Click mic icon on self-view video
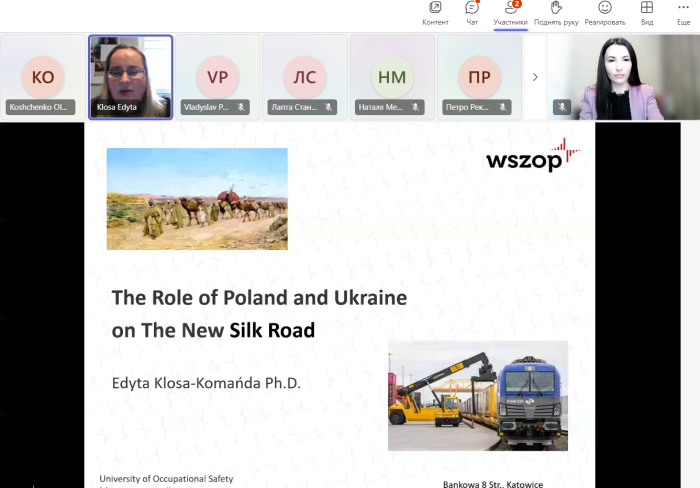Screen dimensions: 700x488 [x=563, y=107]
